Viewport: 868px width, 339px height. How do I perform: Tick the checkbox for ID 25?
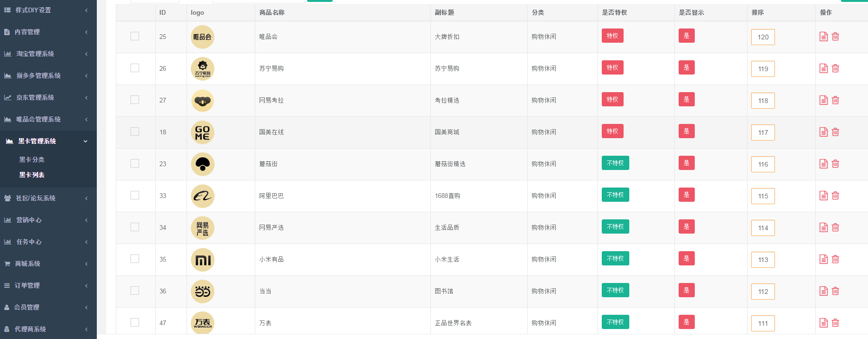[x=135, y=36]
